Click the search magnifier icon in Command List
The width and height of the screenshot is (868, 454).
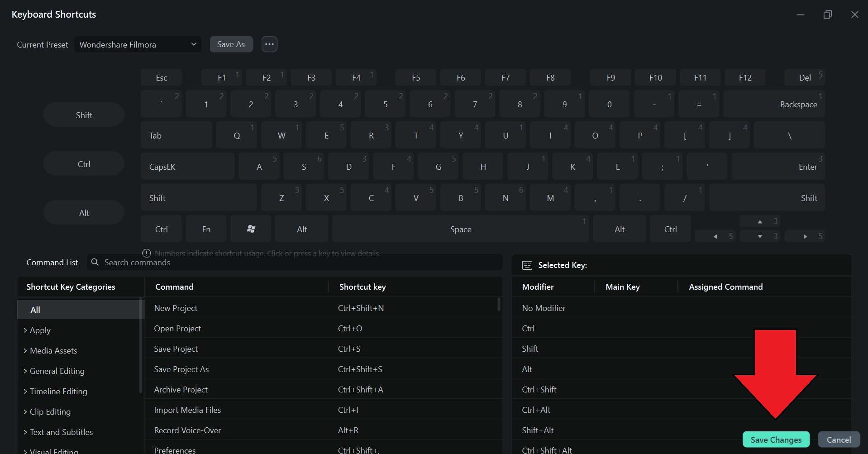95,262
